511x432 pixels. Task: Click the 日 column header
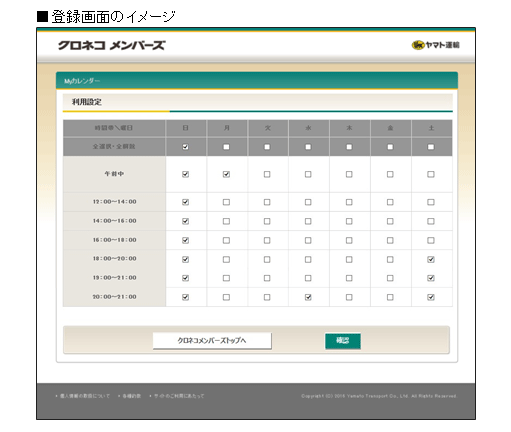point(185,128)
